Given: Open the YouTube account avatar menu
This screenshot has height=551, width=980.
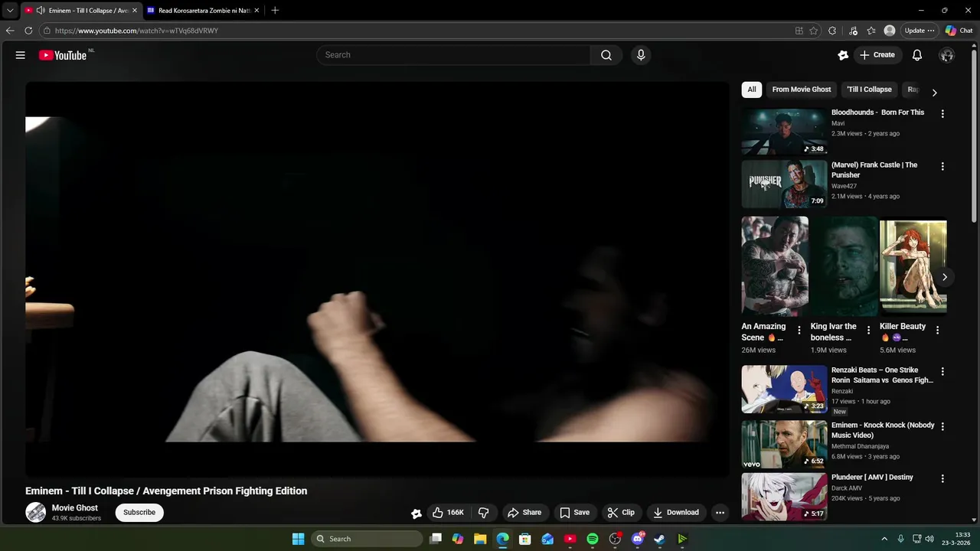Looking at the screenshot, I should 947,55.
